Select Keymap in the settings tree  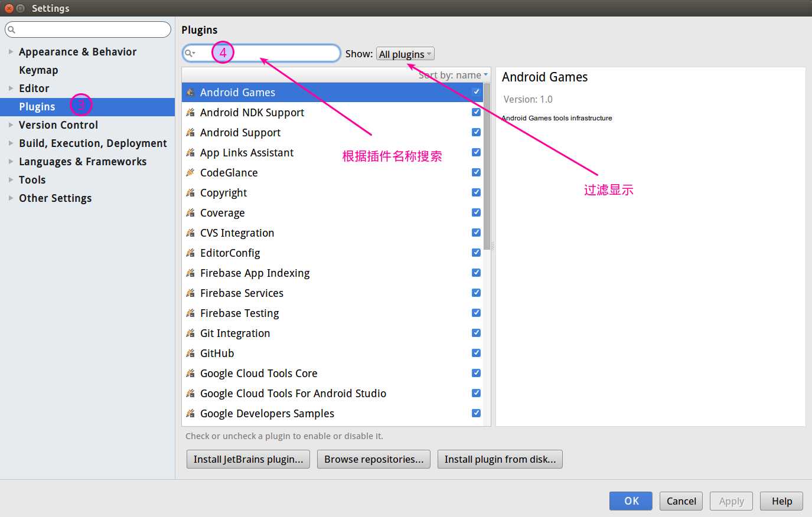[x=38, y=70]
